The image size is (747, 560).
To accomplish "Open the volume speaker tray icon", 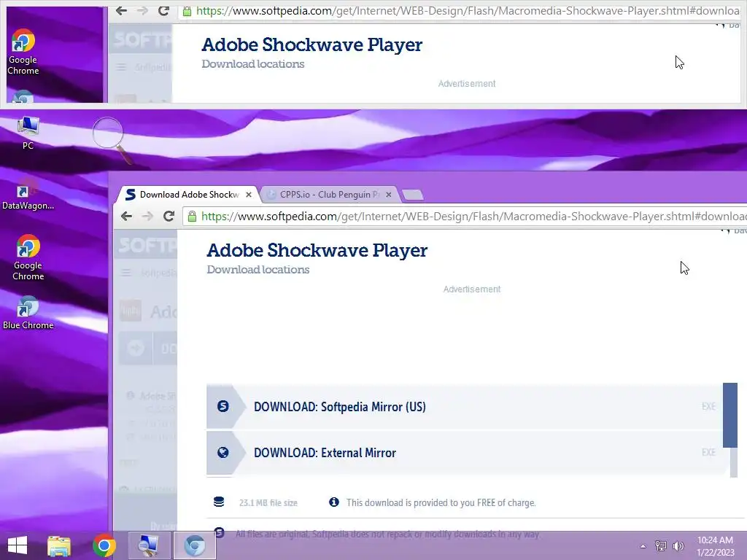I will click(678, 545).
